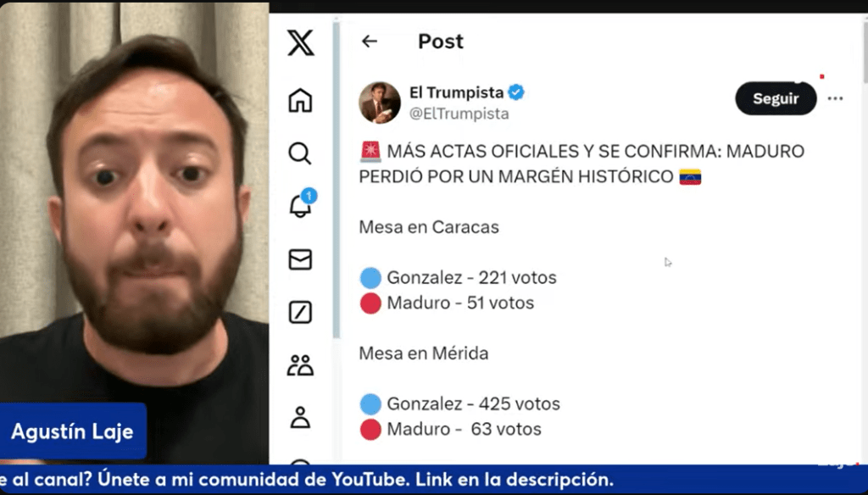The height and width of the screenshot is (495, 868).
Task: Launch the Grok slash icon
Action: tap(300, 312)
